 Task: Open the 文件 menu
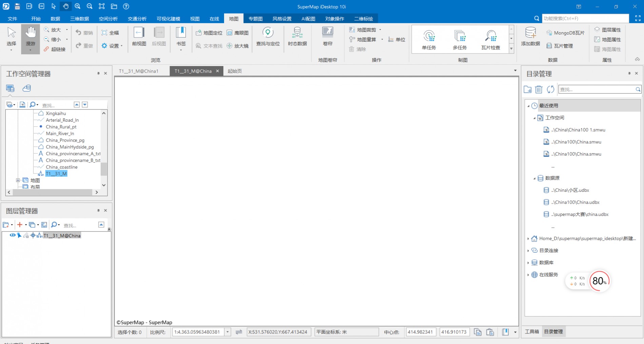point(13,19)
